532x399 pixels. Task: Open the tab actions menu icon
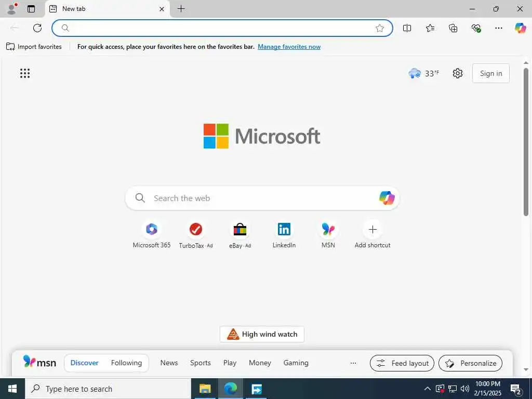coord(31,9)
